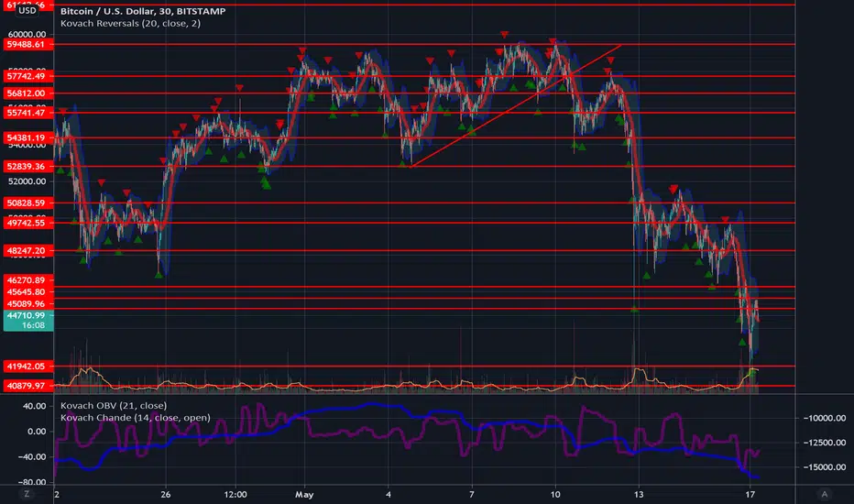Screen dimensions: 854x504
Task: Click the 60000.00 price axis value
Action: (27, 34)
